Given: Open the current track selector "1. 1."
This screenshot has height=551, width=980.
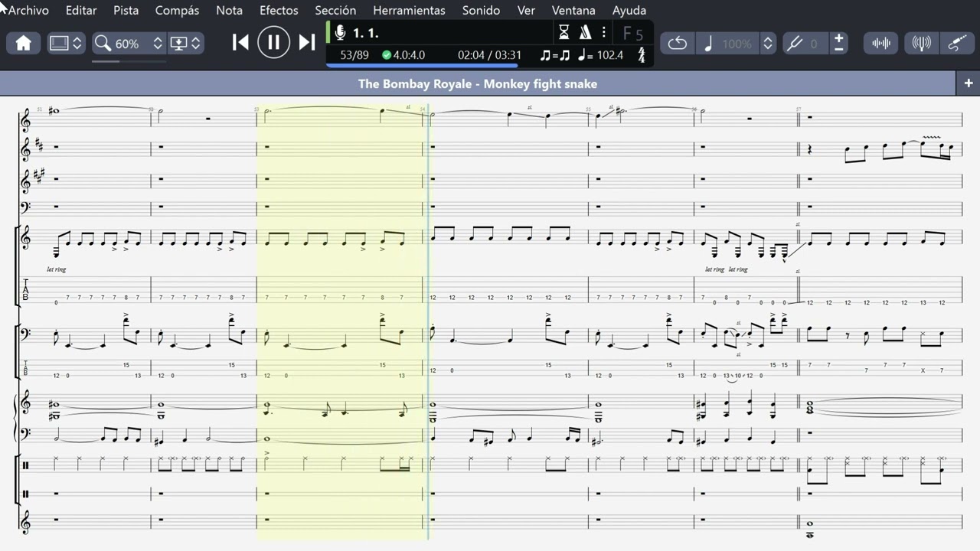Looking at the screenshot, I should click(x=365, y=33).
